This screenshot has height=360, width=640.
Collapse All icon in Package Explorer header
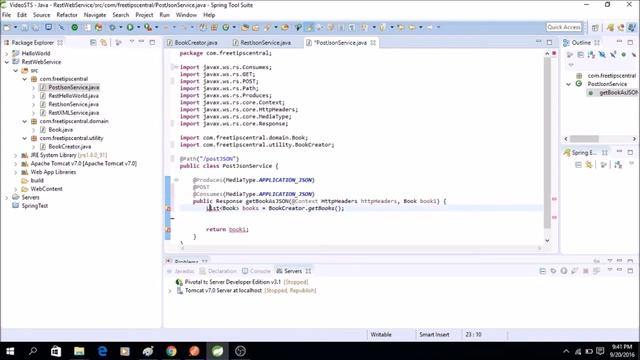pyautogui.click(x=93, y=42)
